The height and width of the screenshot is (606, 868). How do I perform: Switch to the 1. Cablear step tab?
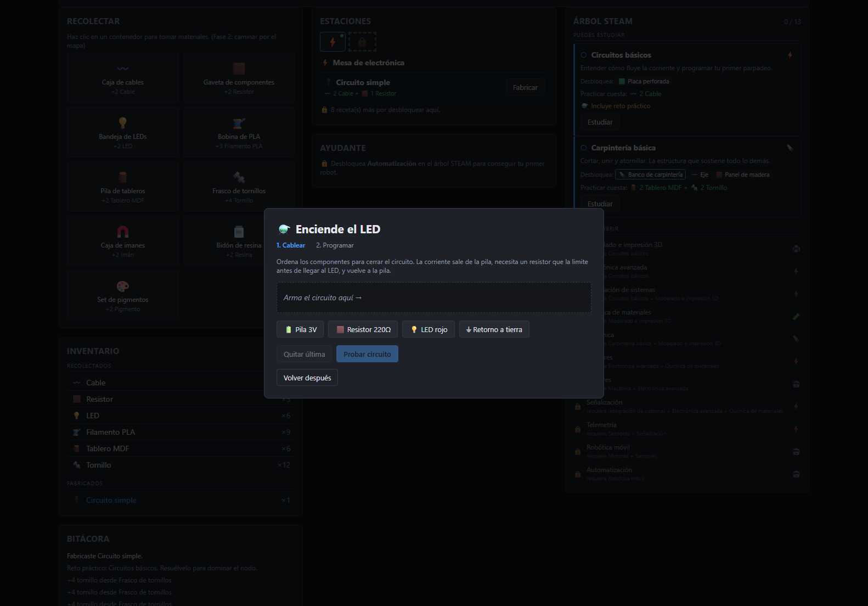click(x=291, y=245)
